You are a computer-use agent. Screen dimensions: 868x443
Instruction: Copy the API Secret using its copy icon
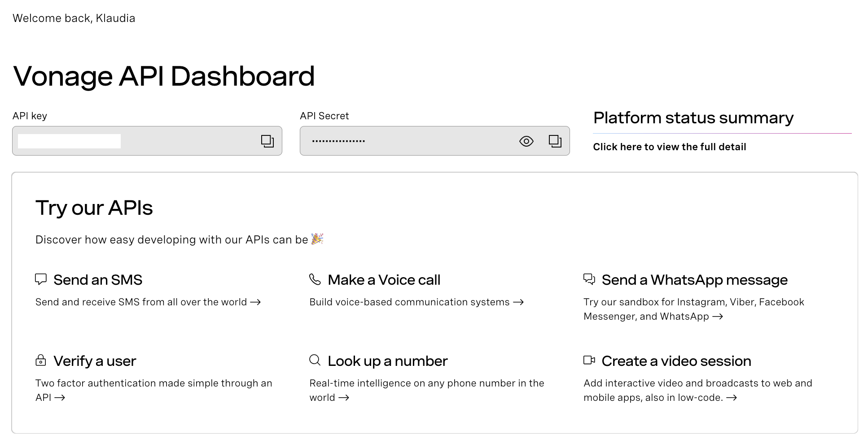pyautogui.click(x=555, y=141)
